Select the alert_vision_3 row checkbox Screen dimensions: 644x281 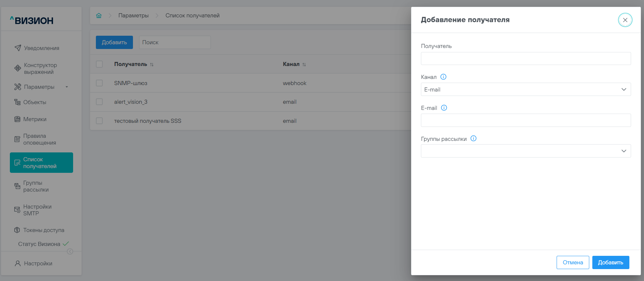coord(99,102)
